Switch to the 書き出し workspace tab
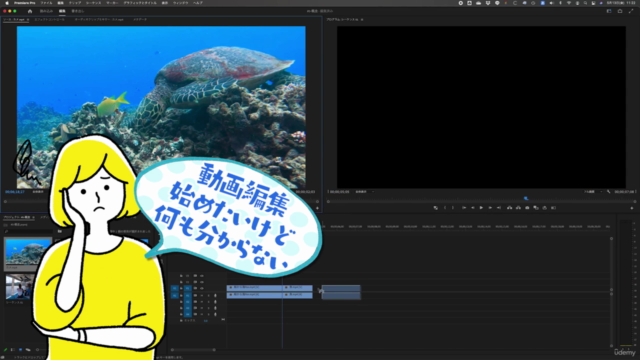Viewport: 640px width, 360px height. (x=78, y=11)
